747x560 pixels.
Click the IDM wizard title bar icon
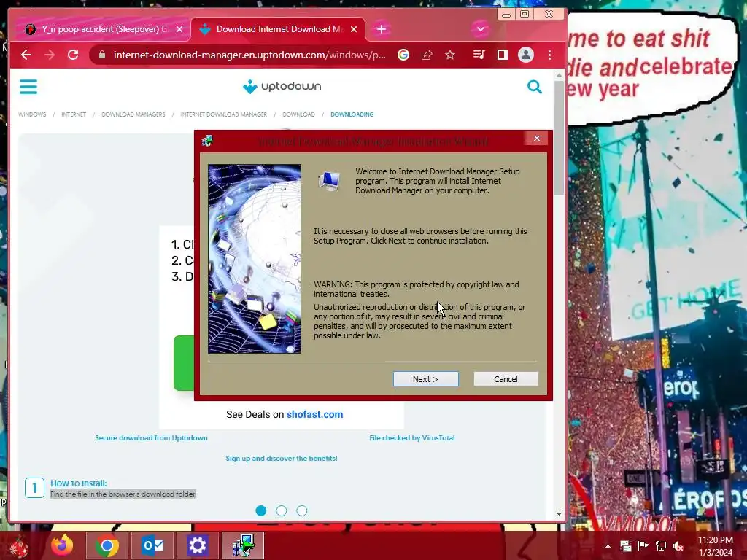(206, 141)
